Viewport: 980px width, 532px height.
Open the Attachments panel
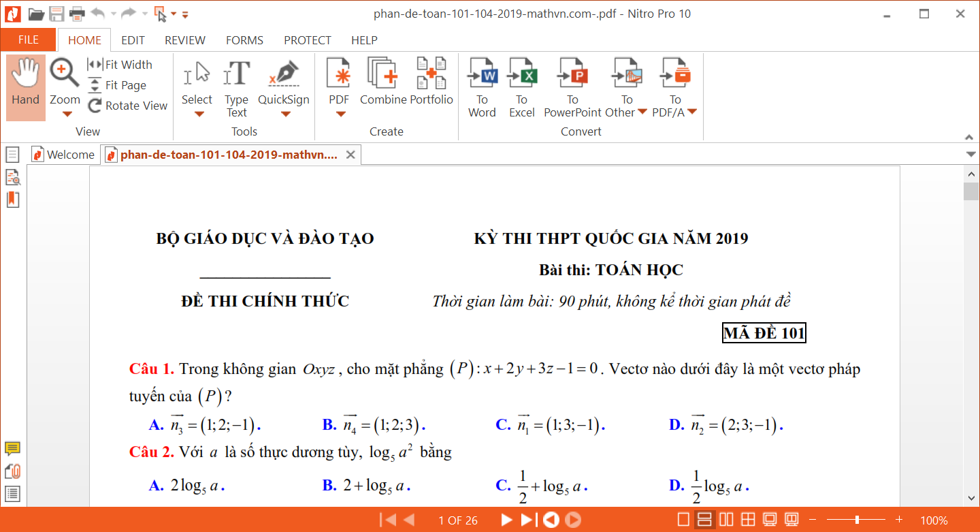pyautogui.click(x=12, y=471)
